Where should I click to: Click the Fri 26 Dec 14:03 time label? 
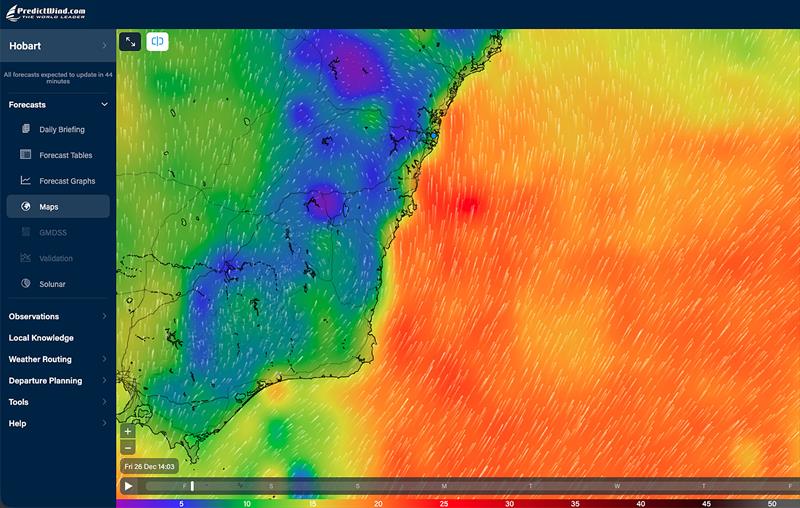point(149,466)
